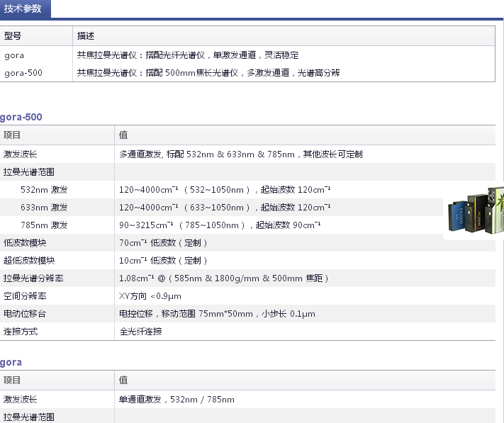
Task: Click the 低波数模块 row label
Action: (24, 242)
